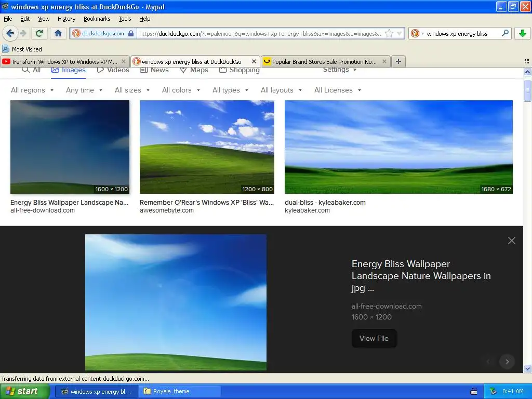
Task: Click the search magnifier in search box
Action: click(505, 33)
